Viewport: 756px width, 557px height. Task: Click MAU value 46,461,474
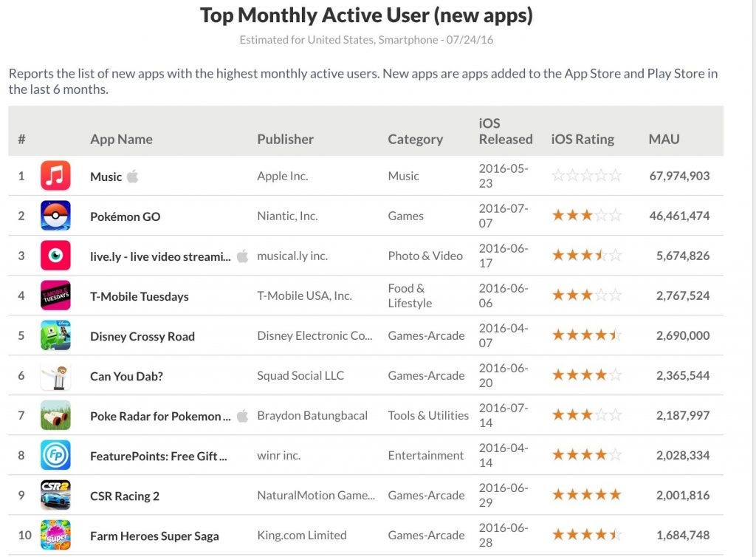pos(679,216)
